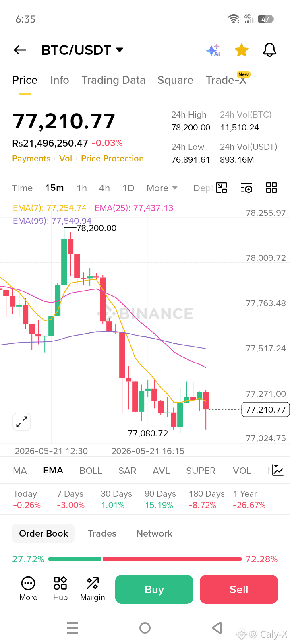Select the Time chart interval
The image size is (290, 644).
point(23,188)
